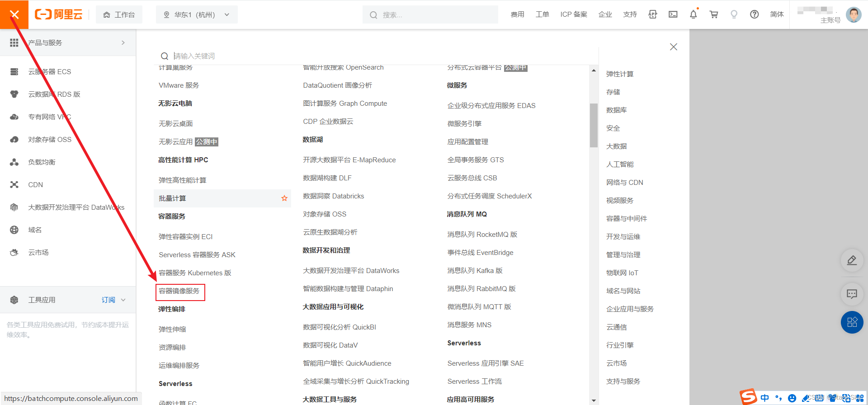
Task: Open Serverless 应用引擎 SAE
Action: [x=486, y=363]
